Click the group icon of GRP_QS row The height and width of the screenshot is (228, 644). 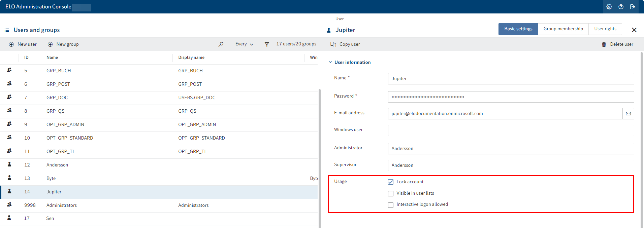click(x=9, y=110)
